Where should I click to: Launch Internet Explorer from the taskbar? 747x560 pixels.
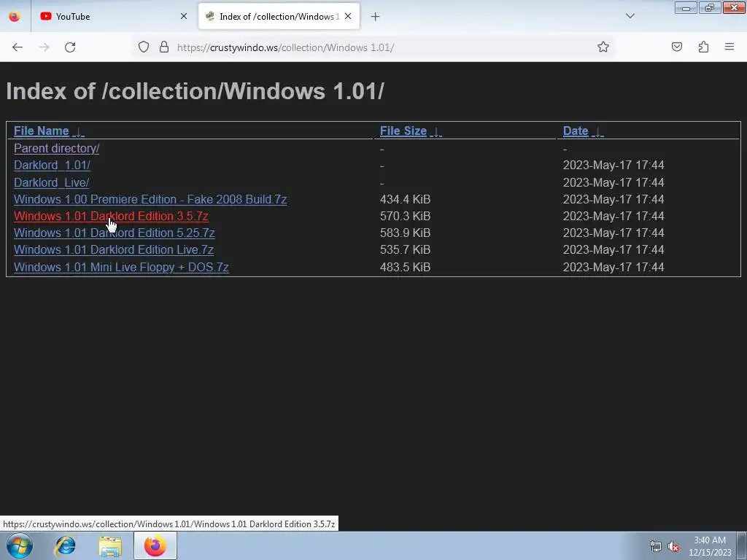coord(65,545)
